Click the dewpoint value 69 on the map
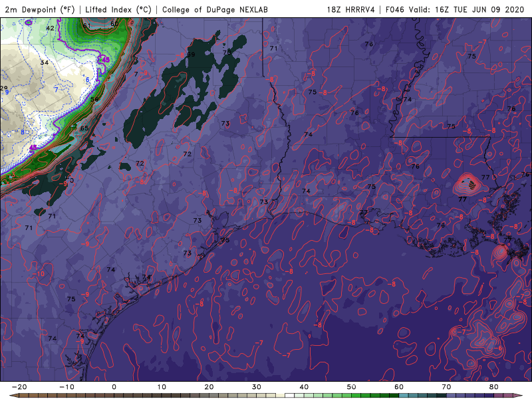532x399 pixels. [x=191, y=55]
